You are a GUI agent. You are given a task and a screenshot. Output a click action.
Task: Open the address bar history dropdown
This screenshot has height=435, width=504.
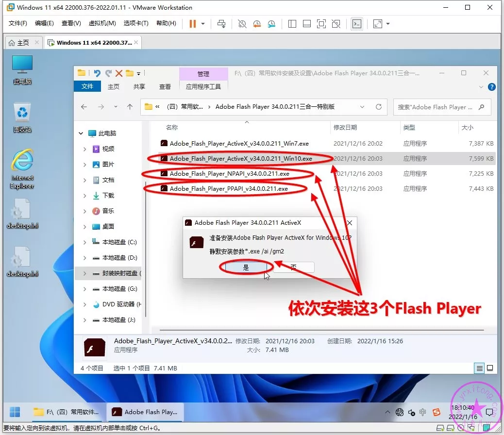363,107
